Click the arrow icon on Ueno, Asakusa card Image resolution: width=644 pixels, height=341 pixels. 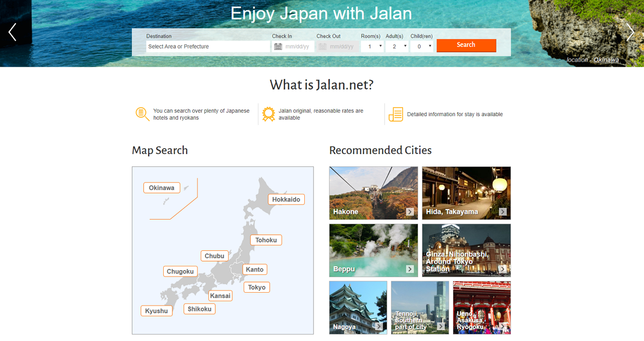tap(503, 326)
